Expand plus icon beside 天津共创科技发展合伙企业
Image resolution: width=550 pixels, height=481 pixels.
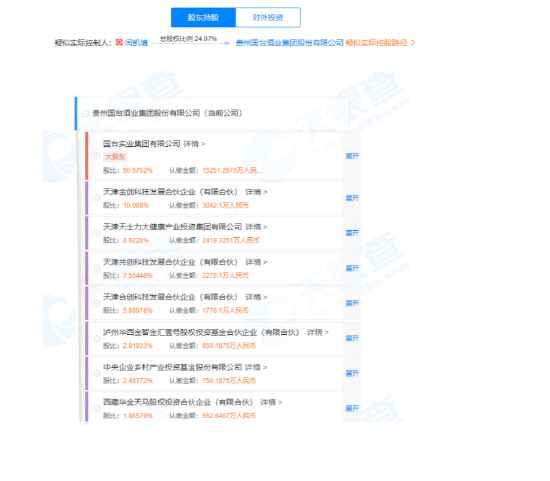click(97, 268)
